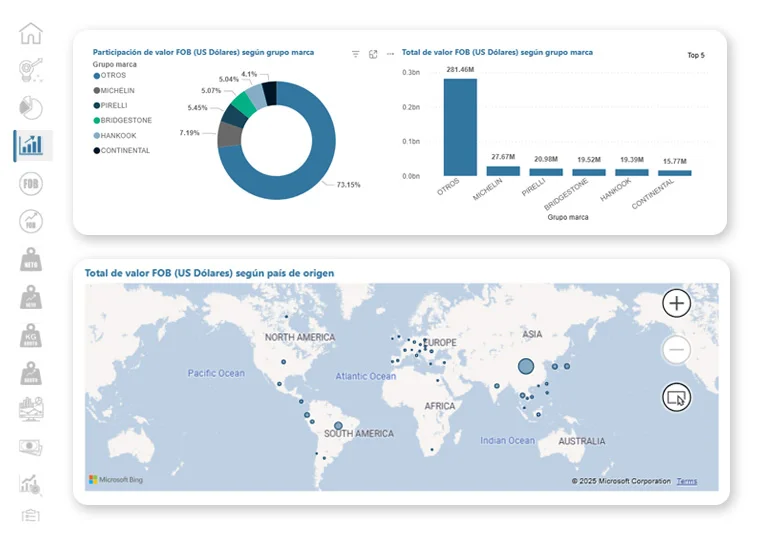Open more options ellipsis on donut visual
Screen dimensions: 762x536
390,54
